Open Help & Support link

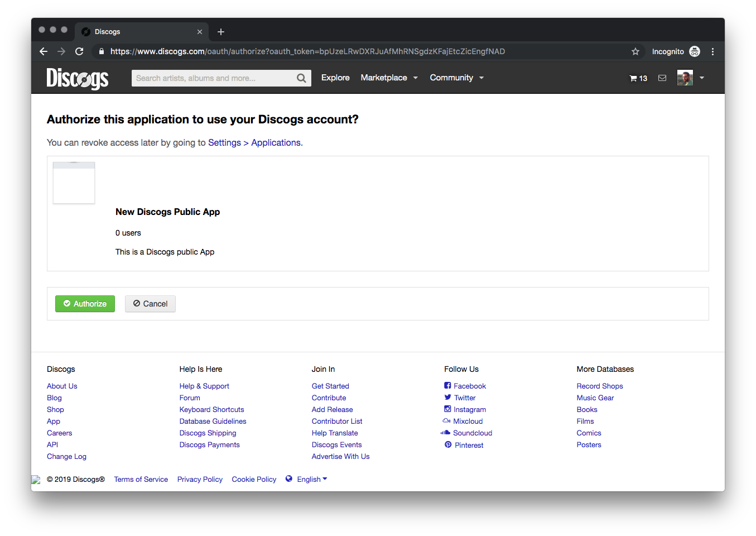(x=204, y=386)
